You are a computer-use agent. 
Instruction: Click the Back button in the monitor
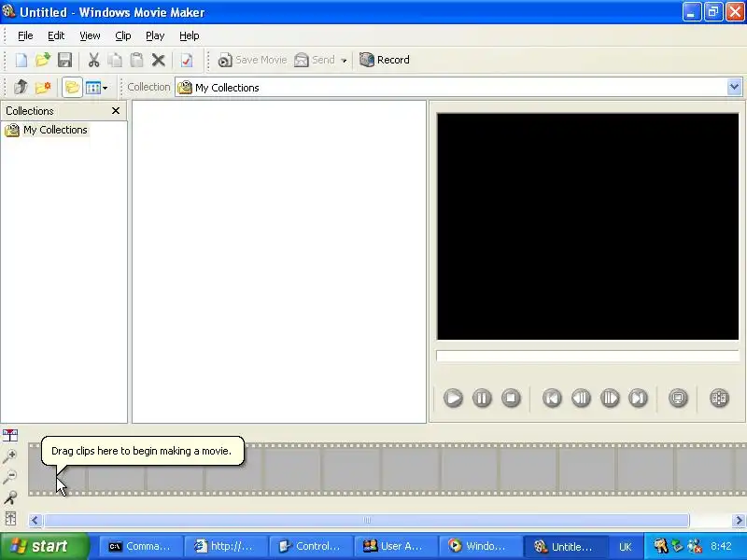click(552, 398)
